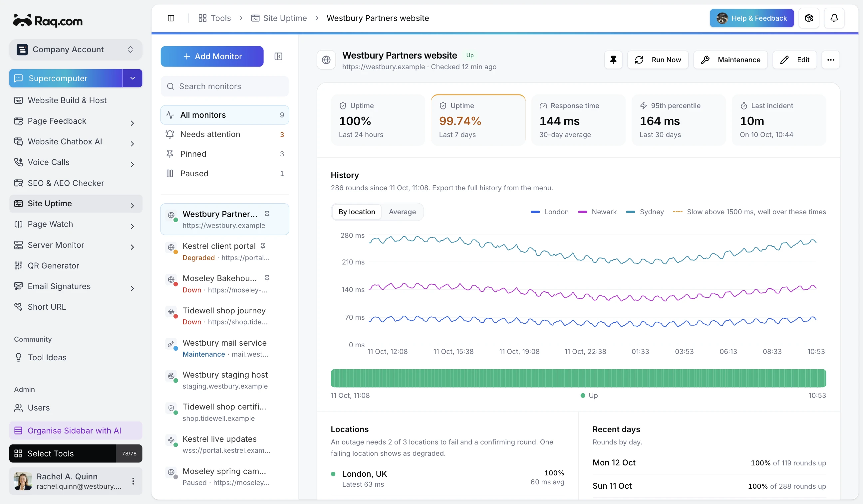Open Company Account switcher

pos(76,50)
